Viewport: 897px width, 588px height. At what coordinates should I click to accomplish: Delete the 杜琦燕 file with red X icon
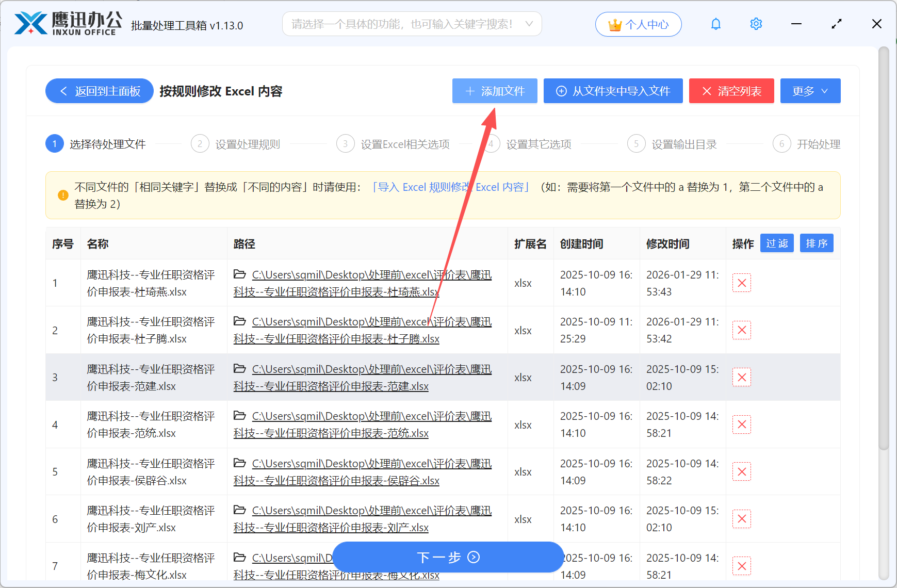(742, 283)
